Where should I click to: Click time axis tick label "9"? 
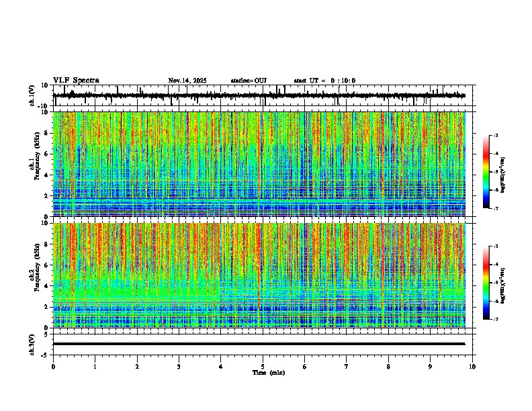(430, 367)
